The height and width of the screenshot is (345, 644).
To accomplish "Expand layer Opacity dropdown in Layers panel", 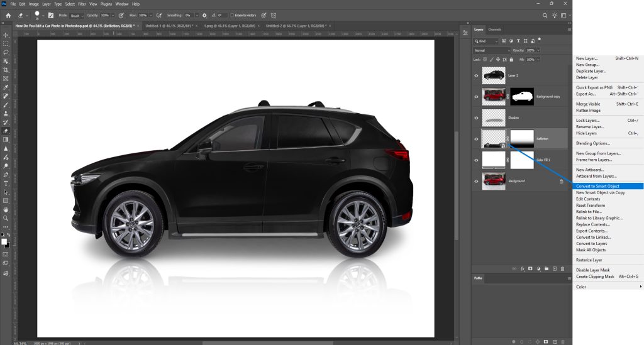I will (x=538, y=50).
